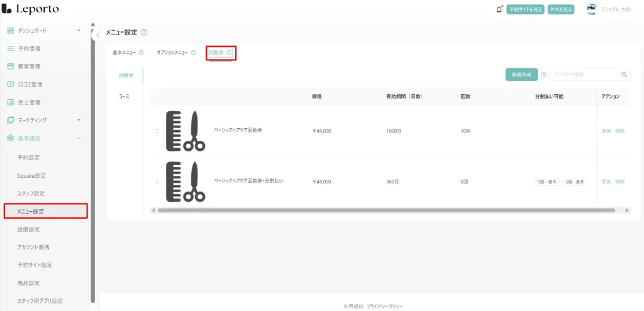Image resolution: width=644 pixels, height=311 pixels.
Task: Click 削除 link for 分割払い ticket row
Action: (x=620, y=182)
